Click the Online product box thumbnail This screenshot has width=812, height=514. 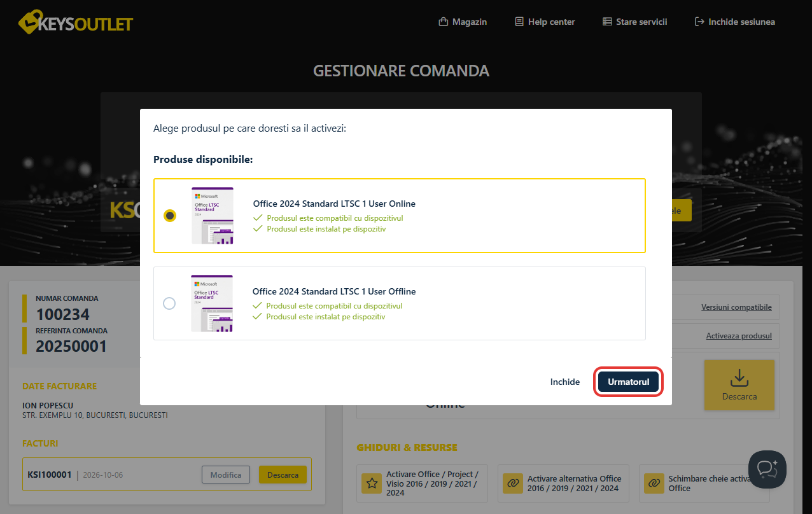(x=213, y=216)
